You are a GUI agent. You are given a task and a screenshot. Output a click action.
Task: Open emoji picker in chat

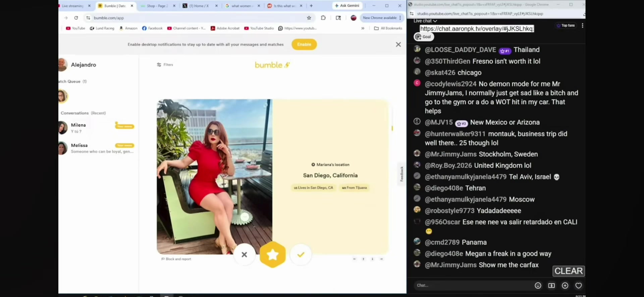pyautogui.click(x=538, y=286)
